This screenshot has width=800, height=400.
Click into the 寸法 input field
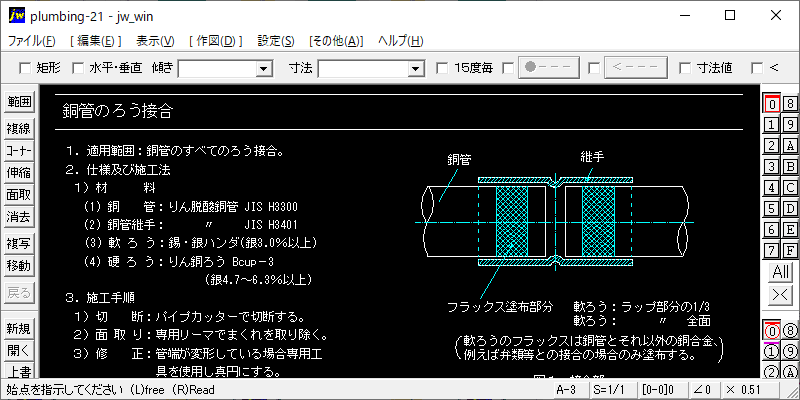point(364,68)
